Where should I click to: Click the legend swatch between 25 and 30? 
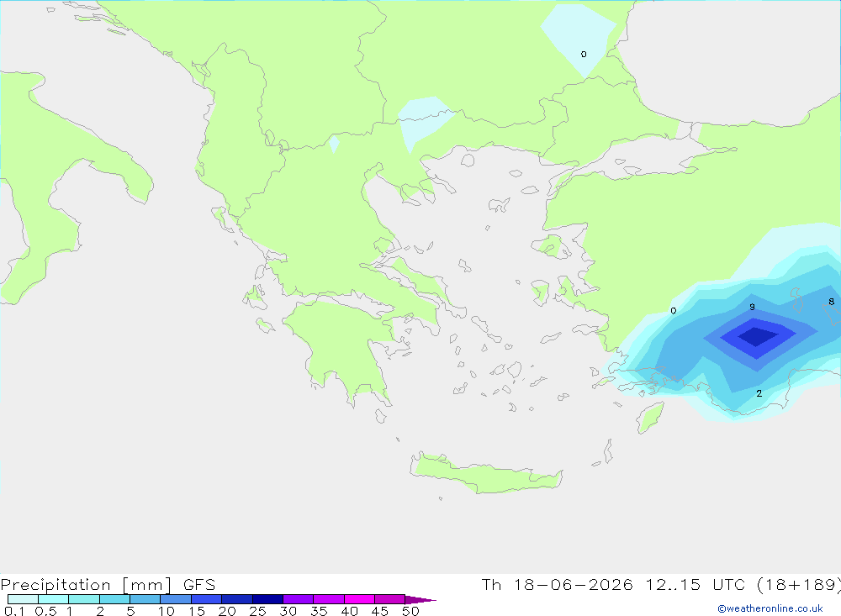point(267,599)
